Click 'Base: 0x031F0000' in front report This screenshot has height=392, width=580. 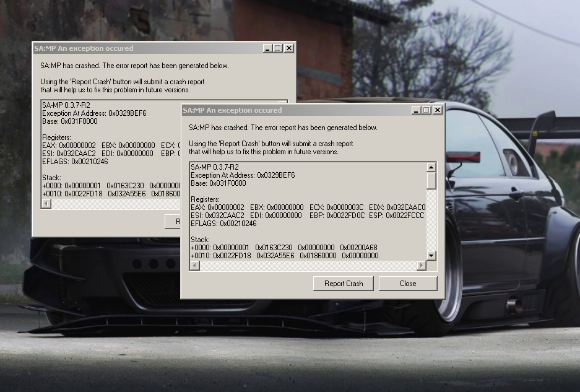point(219,183)
